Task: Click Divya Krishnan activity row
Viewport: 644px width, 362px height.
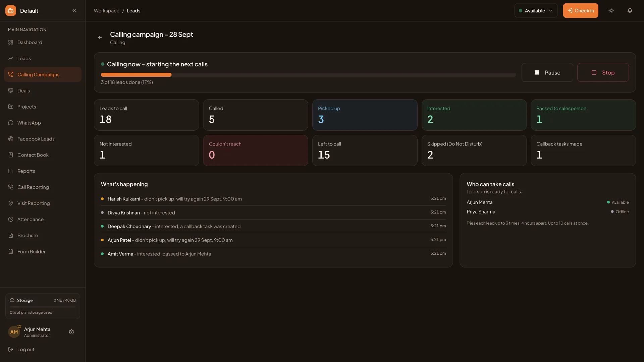Action: pos(273,213)
